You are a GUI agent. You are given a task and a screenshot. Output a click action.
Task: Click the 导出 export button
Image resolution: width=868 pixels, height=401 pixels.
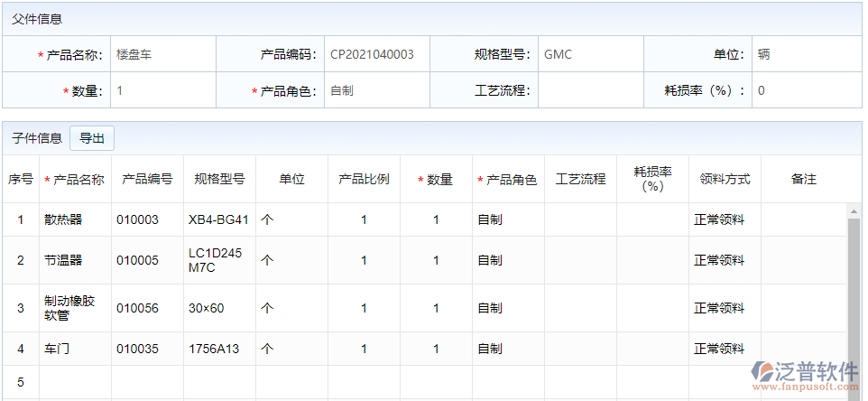coord(92,138)
